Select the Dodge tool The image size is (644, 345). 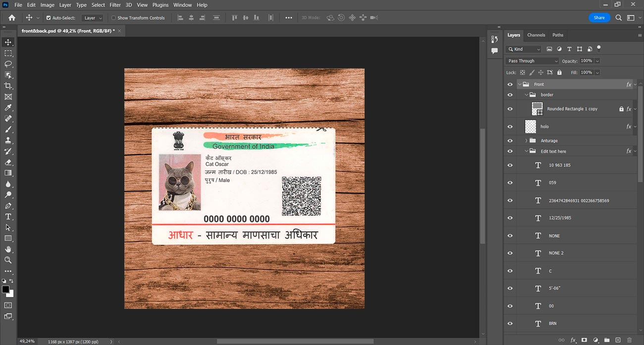coord(8,195)
